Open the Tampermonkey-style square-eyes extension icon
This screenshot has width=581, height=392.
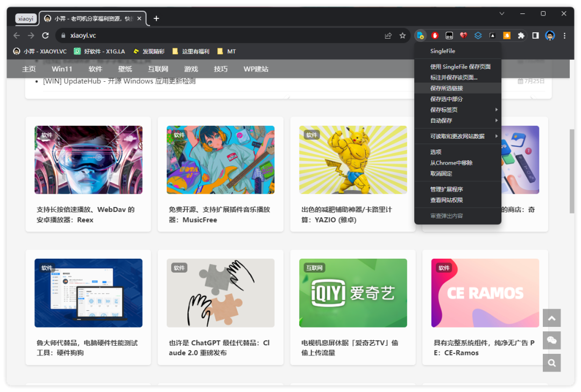tap(449, 35)
